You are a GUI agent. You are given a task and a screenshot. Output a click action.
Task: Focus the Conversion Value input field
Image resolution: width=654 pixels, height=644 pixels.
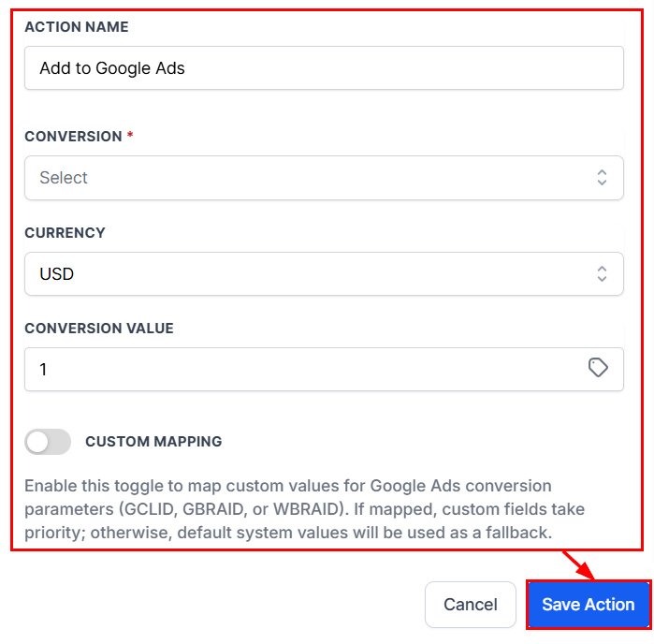[324, 370]
